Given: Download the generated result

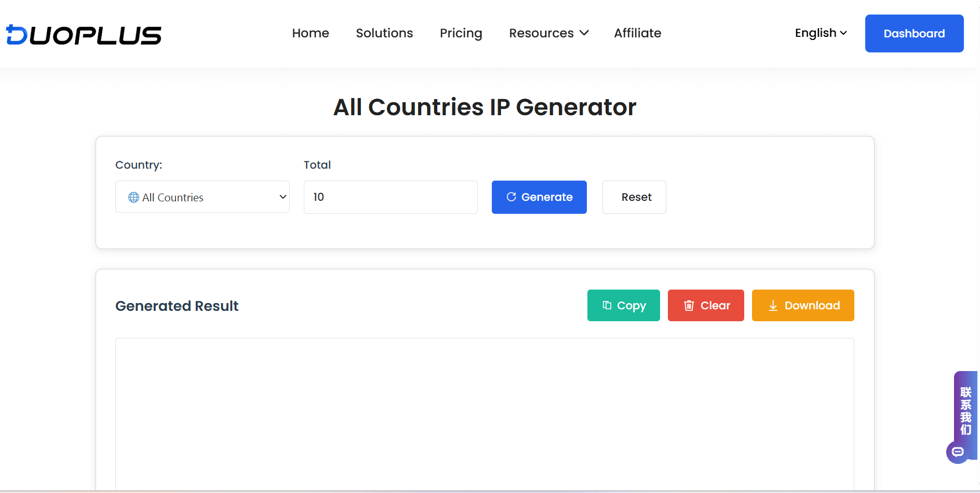Looking at the screenshot, I should pyautogui.click(x=803, y=306).
